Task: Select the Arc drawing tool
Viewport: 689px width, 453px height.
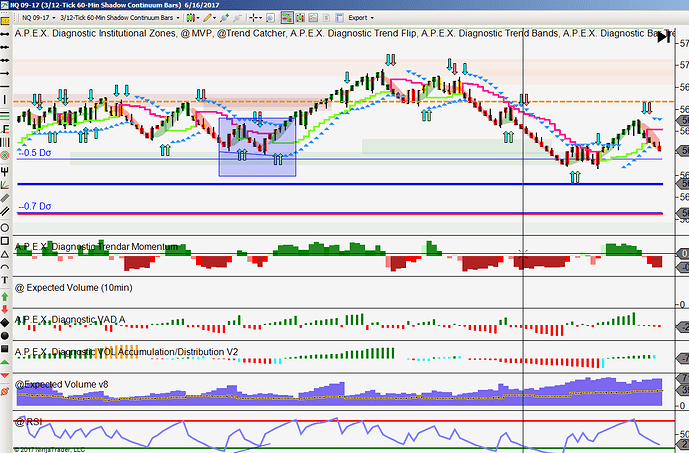Action: pos(5,267)
